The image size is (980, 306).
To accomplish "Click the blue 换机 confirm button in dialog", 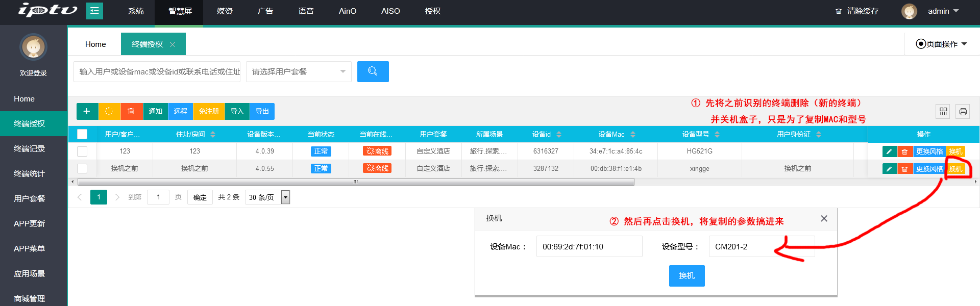I will click(687, 275).
